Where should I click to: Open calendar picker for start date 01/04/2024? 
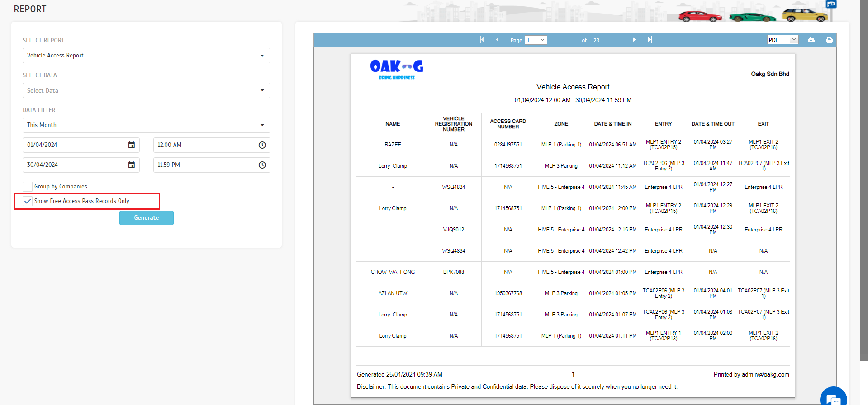click(x=132, y=145)
